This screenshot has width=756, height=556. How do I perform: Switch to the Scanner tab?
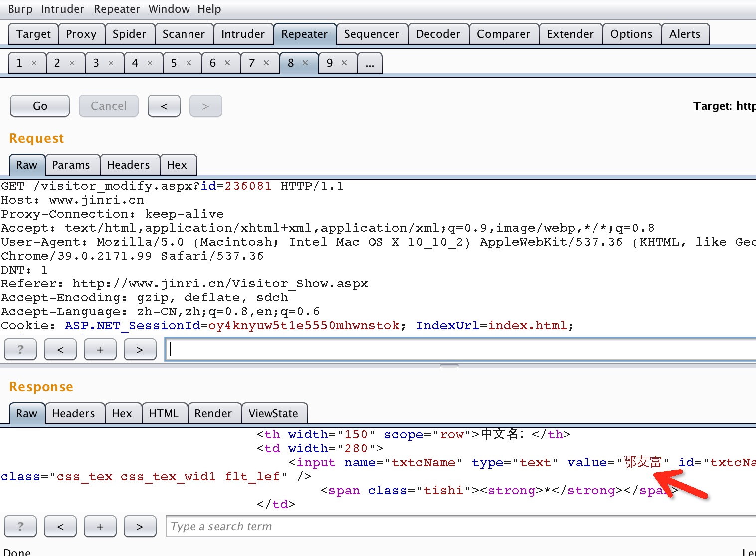[x=184, y=34]
